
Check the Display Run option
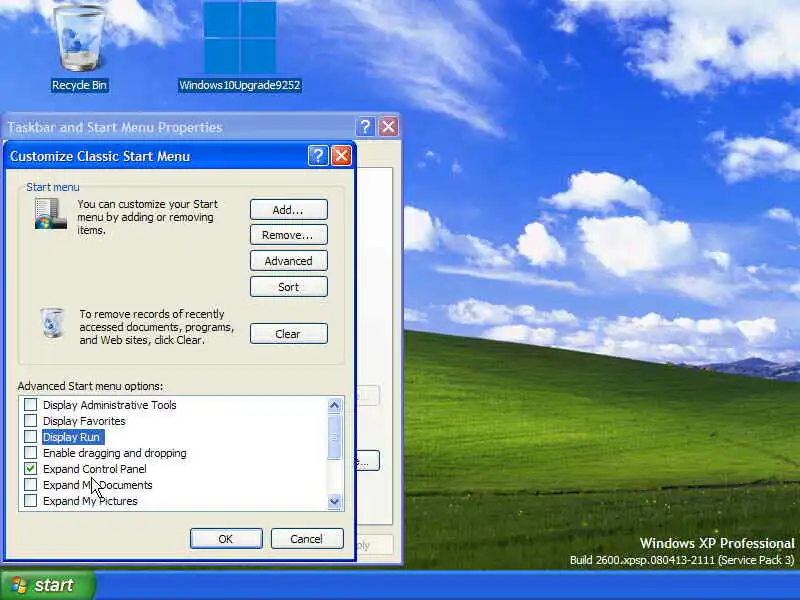31,437
